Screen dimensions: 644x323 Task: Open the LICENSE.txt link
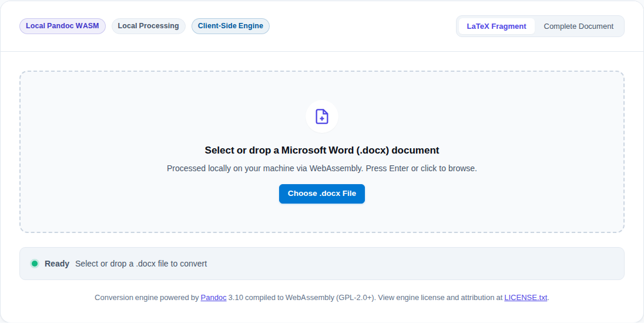(526, 298)
